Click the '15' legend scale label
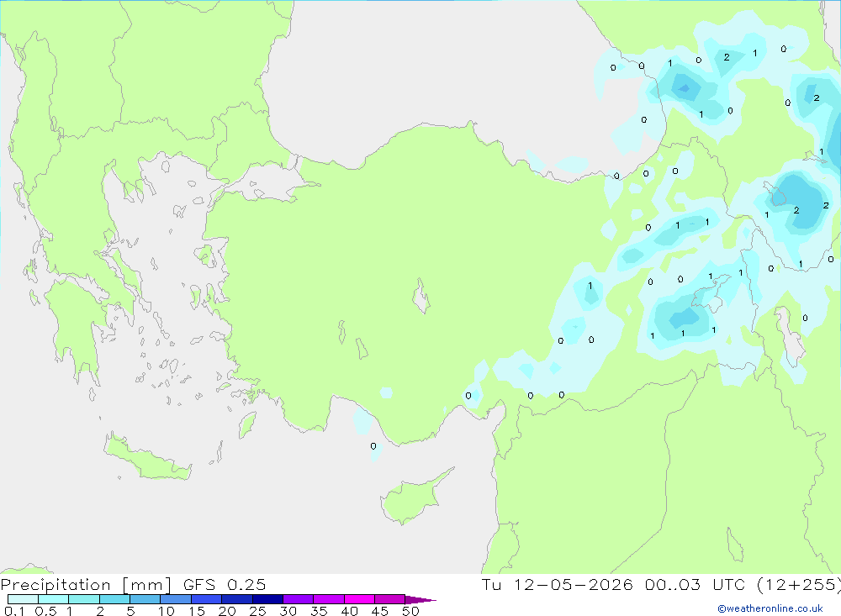The width and height of the screenshot is (841, 616). [x=197, y=611]
